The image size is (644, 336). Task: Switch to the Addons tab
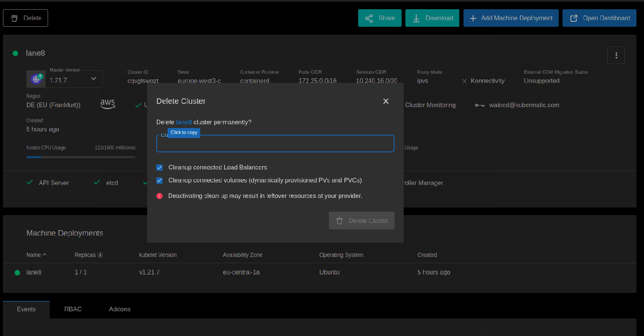click(120, 309)
